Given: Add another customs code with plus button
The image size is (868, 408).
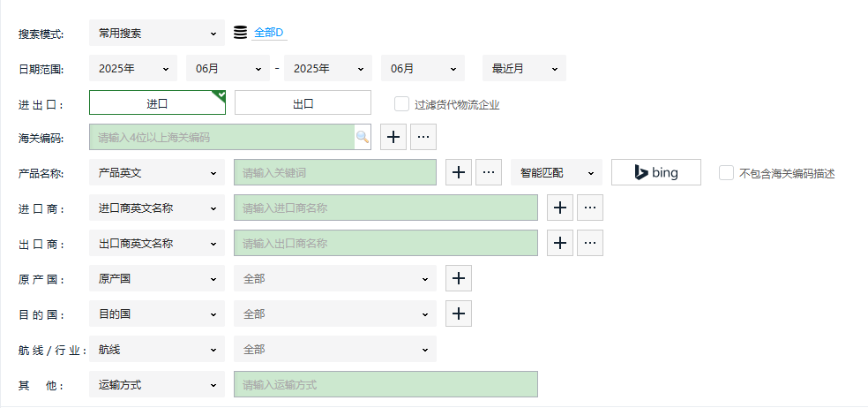Looking at the screenshot, I should (393, 137).
